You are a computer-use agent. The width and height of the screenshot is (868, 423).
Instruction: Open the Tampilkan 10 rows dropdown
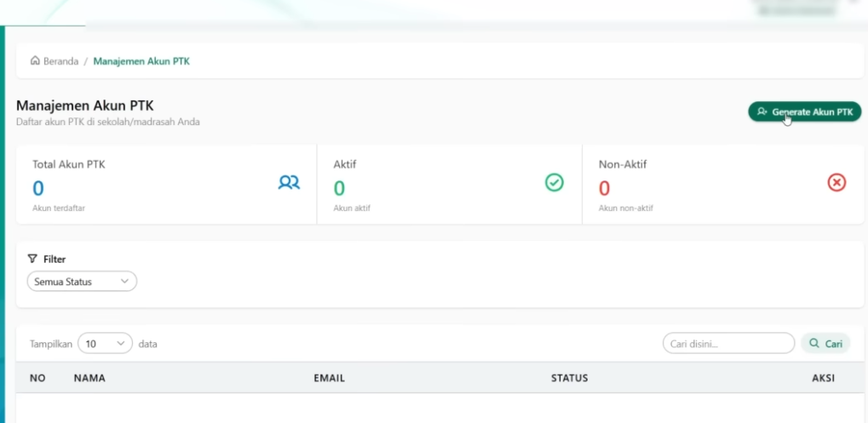pyautogui.click(x=105, y=343)
